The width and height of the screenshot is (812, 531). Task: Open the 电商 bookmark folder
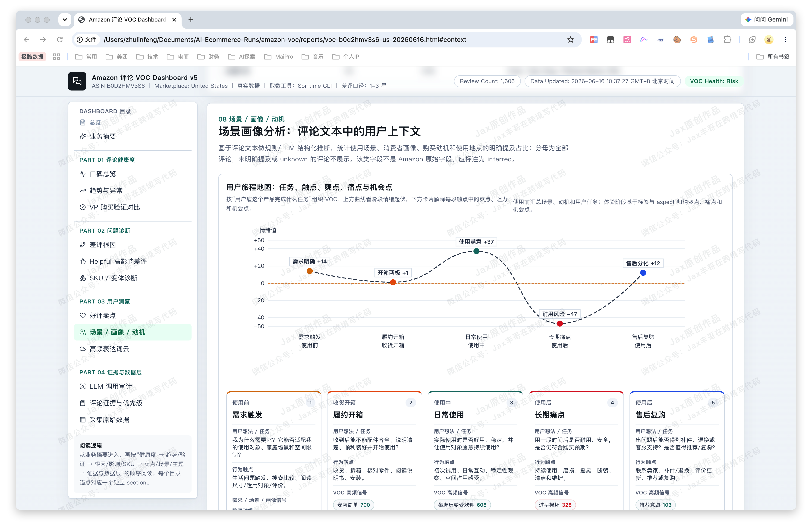tap(178, 57)
